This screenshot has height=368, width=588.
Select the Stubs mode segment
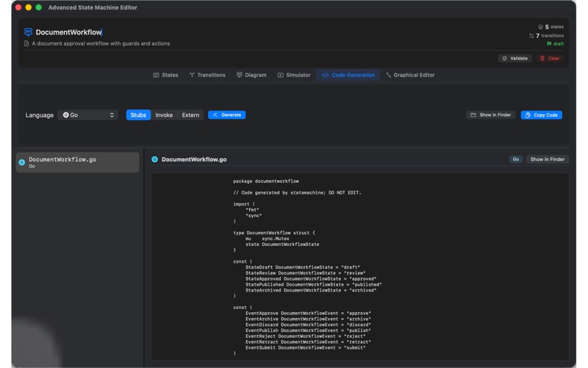[138, 115]
